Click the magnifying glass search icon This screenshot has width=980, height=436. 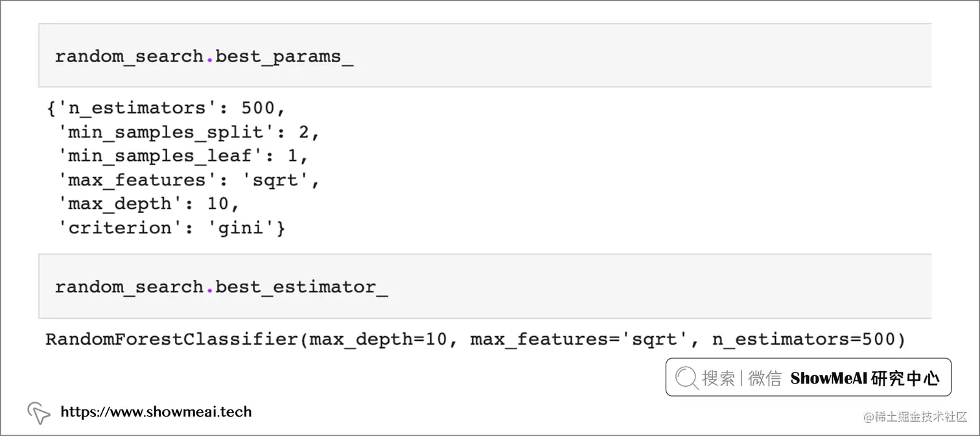(x=686, y=378)
